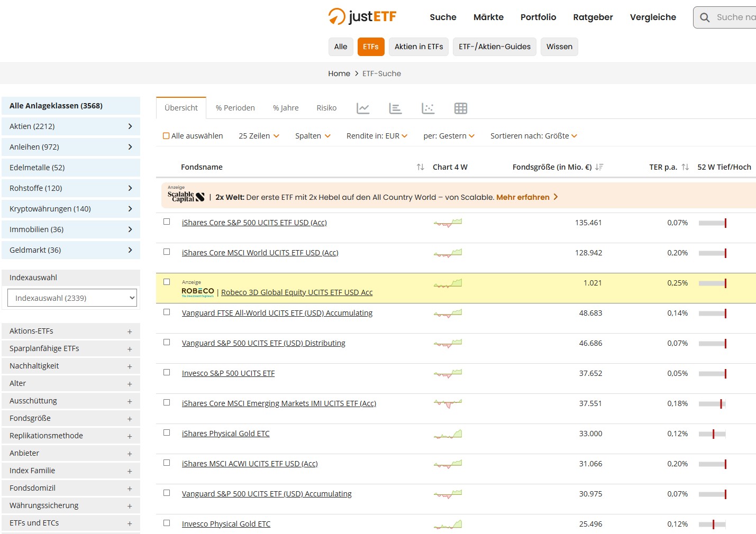The width and height of the screenshot is (756, 534).
Task: Open the Indexauswahl (2339) combo box
Action: pos(72,298)
